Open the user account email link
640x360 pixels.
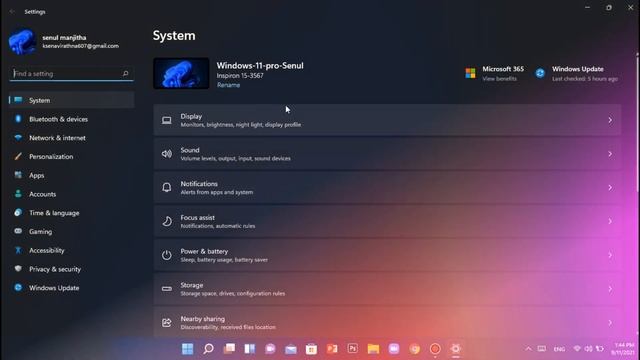81,46
